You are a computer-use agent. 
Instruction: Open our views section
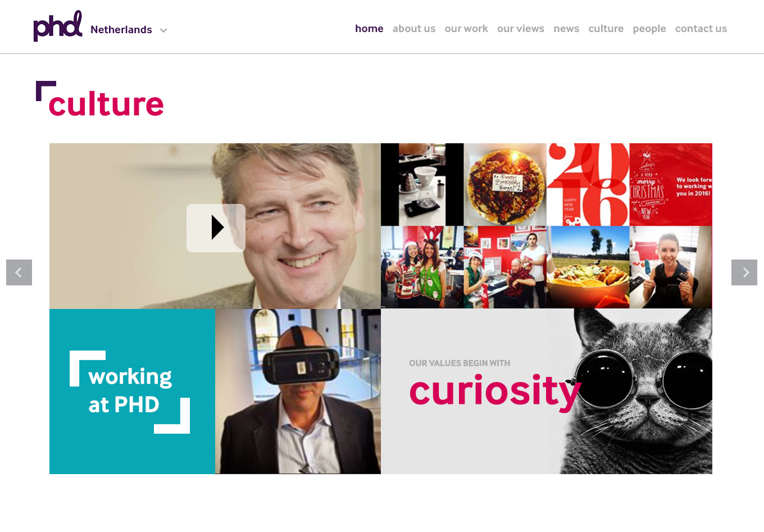pyautogui.click(x=521, y=29)
